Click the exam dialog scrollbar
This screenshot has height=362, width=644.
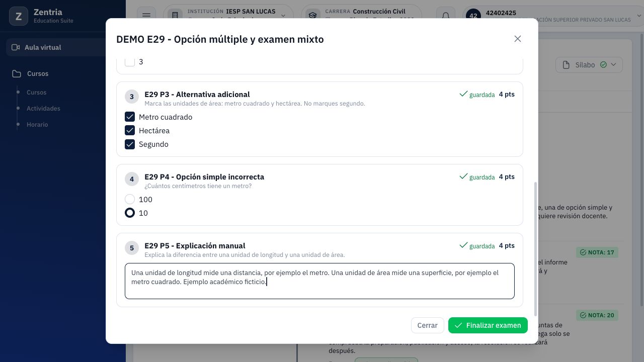535,249
